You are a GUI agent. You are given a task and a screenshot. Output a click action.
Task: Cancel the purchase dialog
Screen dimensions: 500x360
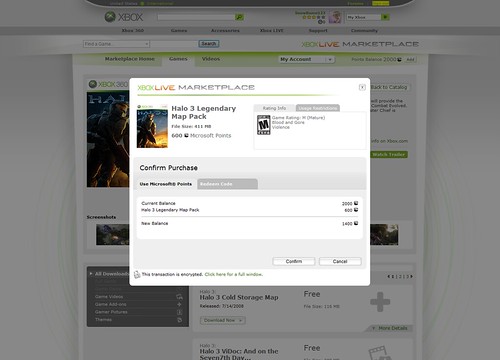340,261
